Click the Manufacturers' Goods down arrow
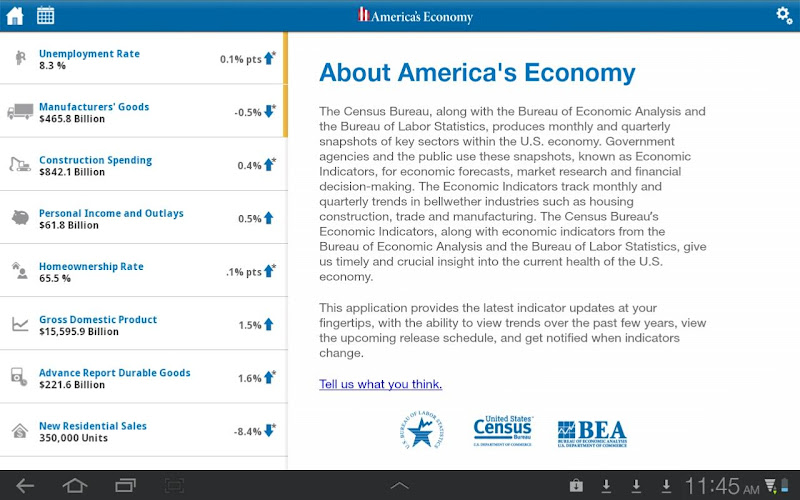800x500 pixels. (x=269, y=112)
